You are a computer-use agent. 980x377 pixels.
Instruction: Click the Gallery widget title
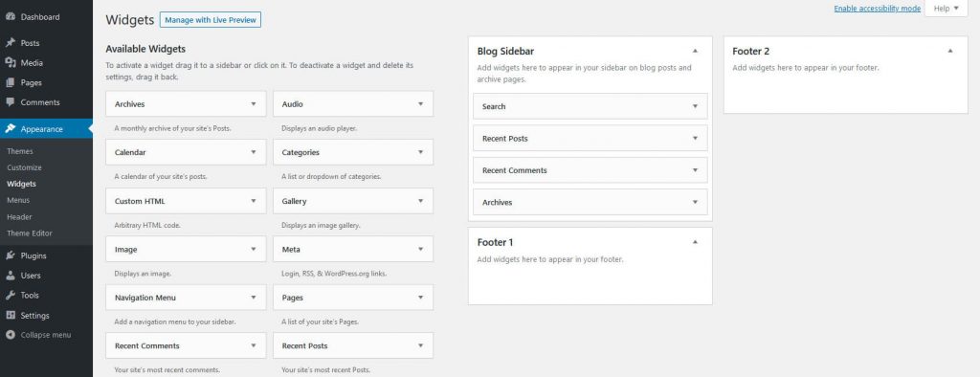pyautogui.click(x=294, y=201)
